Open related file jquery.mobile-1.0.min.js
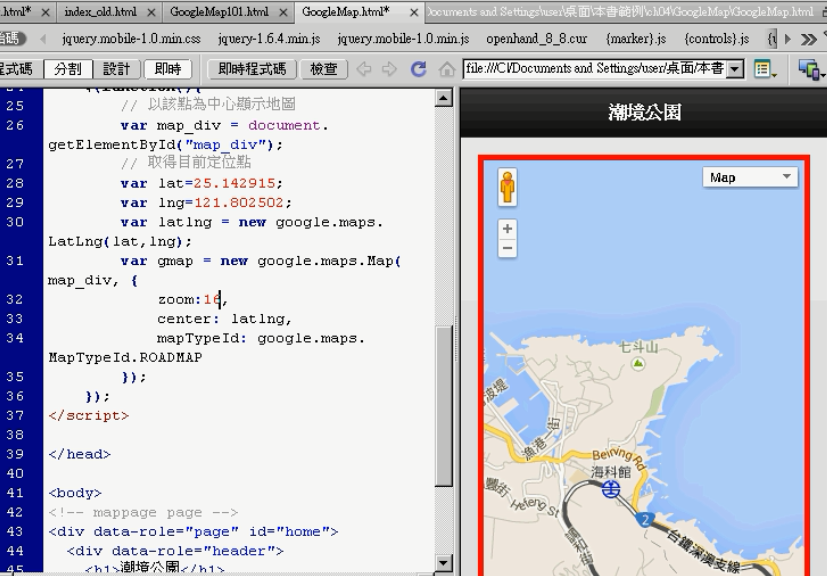The image size is (827, 576). coord(403,39)
